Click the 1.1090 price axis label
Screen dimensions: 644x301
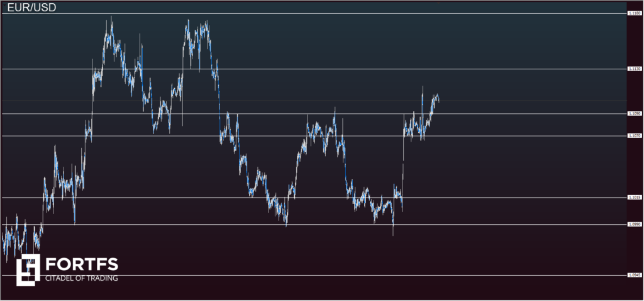pos(634,113)
